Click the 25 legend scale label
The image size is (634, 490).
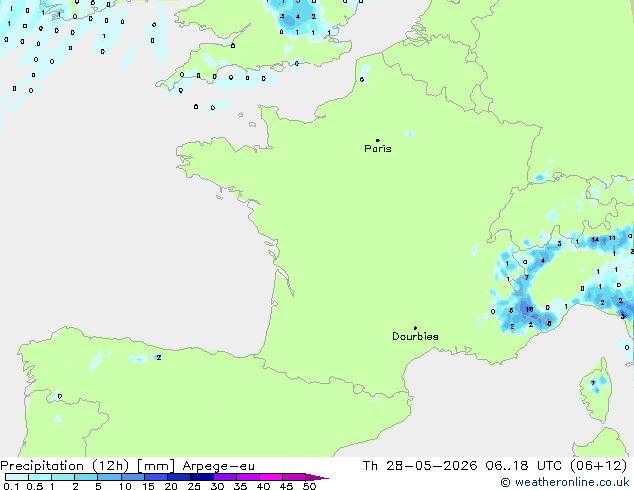(x=194, y=486)
